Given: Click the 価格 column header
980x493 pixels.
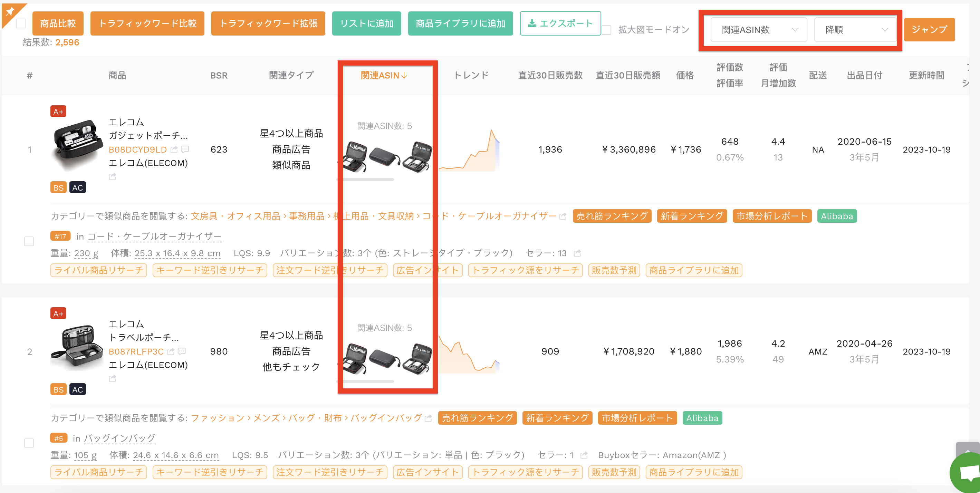Looking at the screenshot, I should 685,75.
